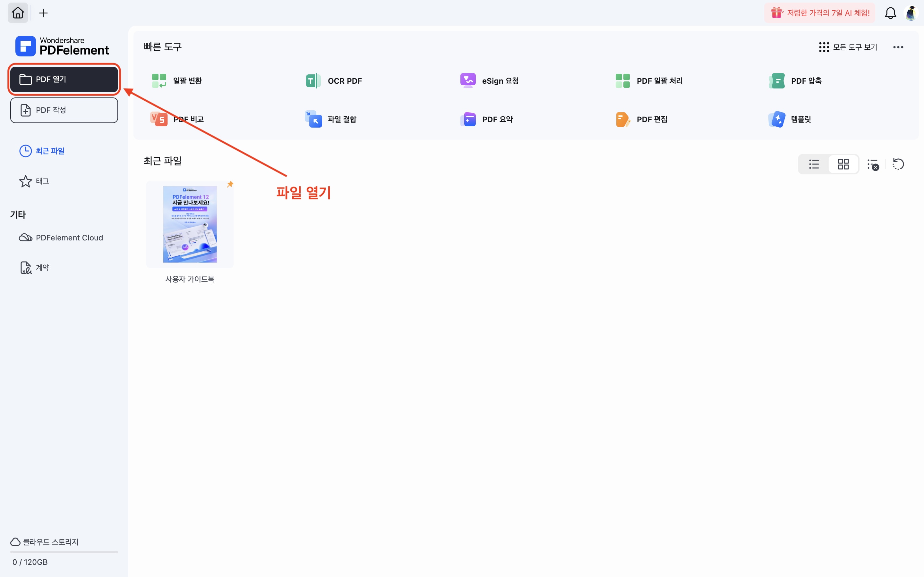The image size is (924, 577).
Task: Unpin the 사용자 가이드북 file pin icon
Action: (230, 184)
